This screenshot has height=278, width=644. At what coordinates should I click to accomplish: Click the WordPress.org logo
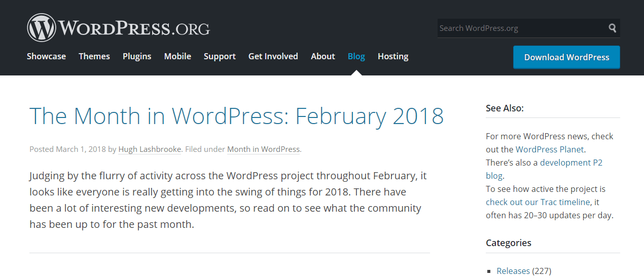click(x=118, y=27)
